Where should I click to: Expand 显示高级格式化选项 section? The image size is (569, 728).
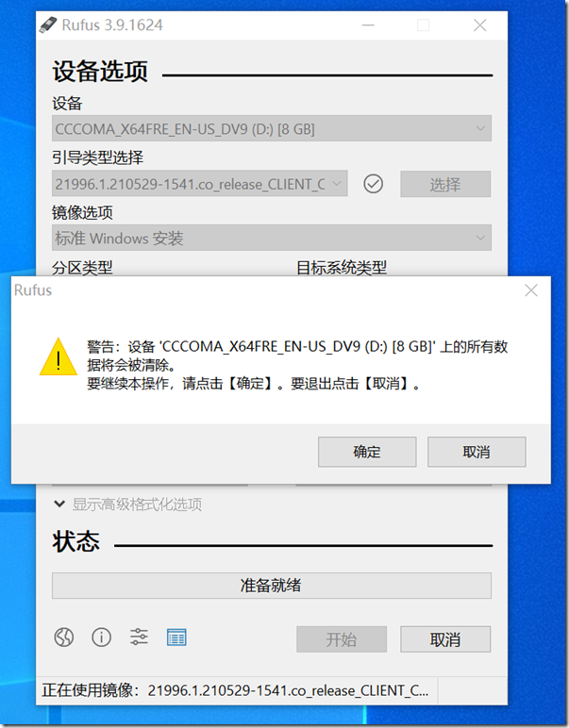[127, 505]
